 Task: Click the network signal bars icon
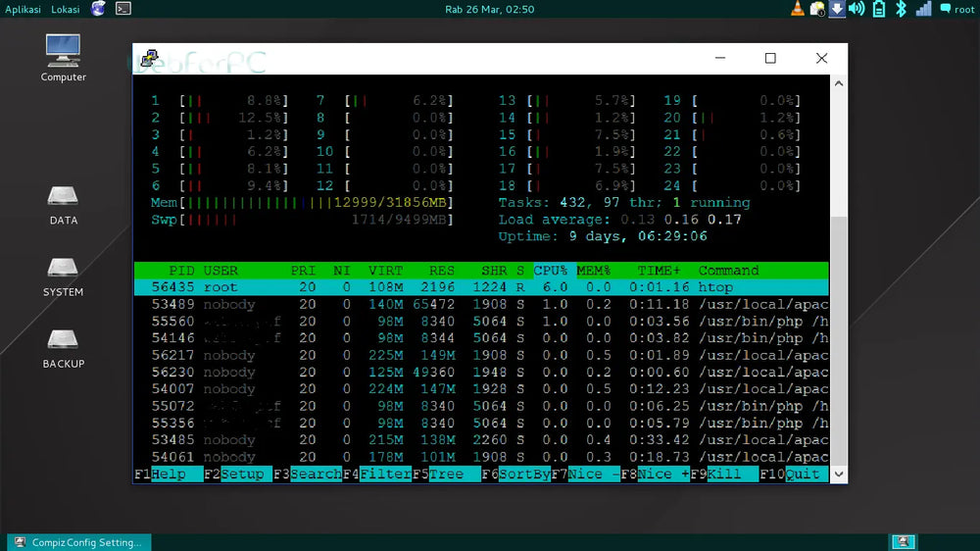[x=923, y=9]
